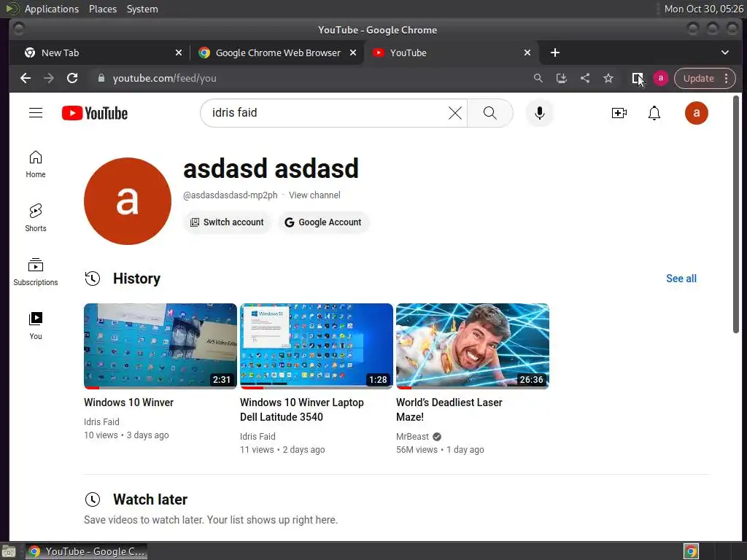Close the Google Chrome Web Browser tab
The height and width of the screenshot is (560, 747).
click(x=352, y=52)
